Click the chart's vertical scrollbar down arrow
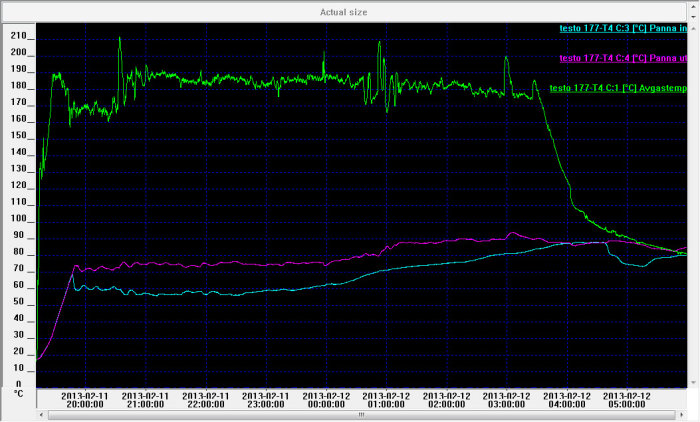The image size is (700, 422). (x=693, y=383)
